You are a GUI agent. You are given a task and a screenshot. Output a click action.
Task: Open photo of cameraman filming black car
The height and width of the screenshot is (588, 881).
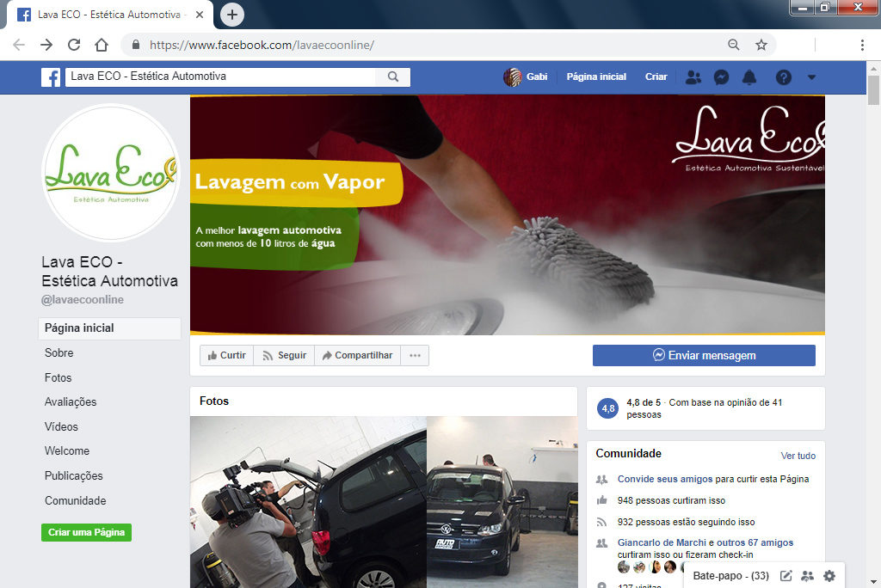point(308,502)
